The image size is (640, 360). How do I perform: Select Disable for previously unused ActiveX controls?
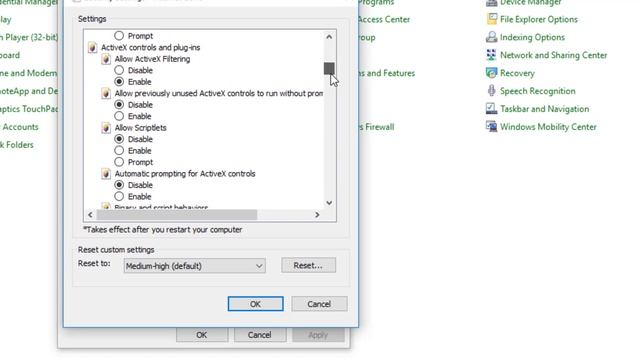pyautogui.click(x=119, y=105)
